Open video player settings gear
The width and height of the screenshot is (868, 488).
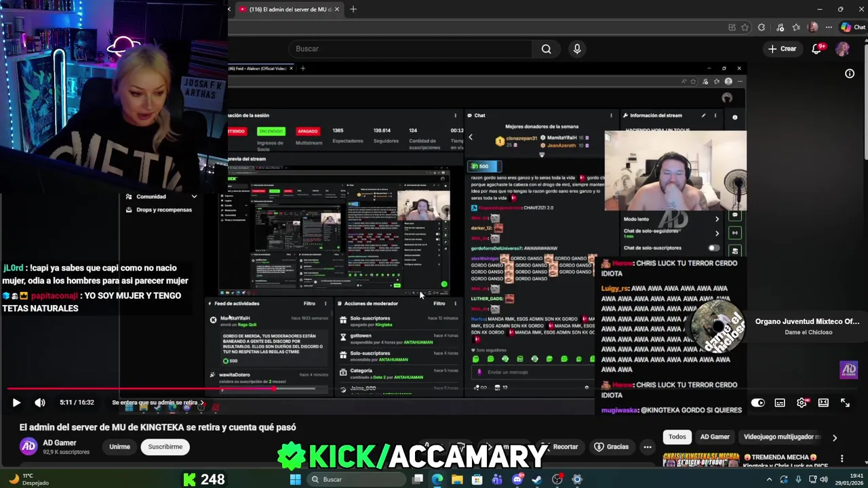(802, 403)
